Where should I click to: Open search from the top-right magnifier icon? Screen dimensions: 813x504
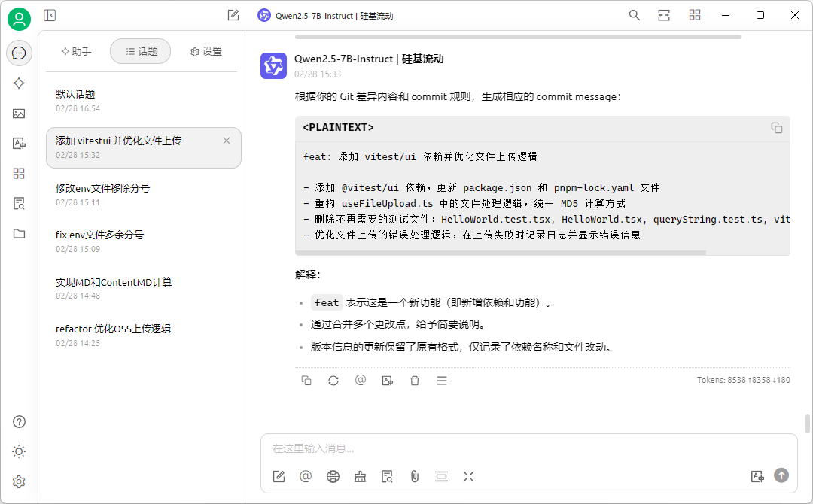point(635,15)
